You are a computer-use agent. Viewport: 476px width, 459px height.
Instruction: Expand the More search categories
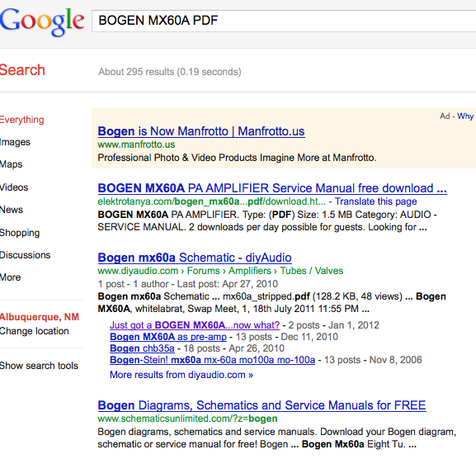coord(11,277)
